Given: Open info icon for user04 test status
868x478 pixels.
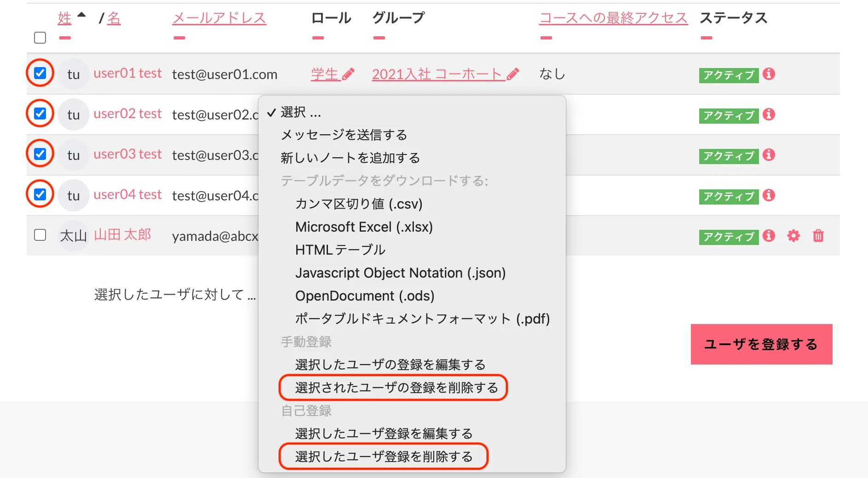Looking at the screenshot, I should click(769, 195).
